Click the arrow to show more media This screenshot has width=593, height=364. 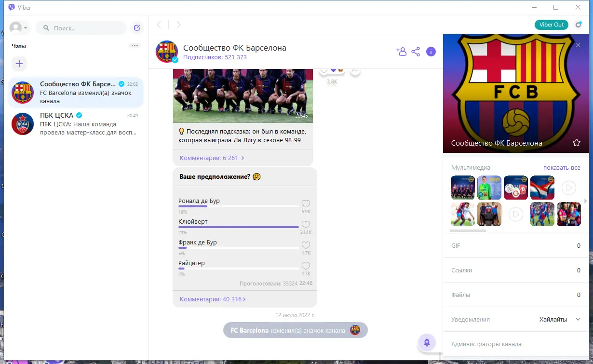point(585,201)
